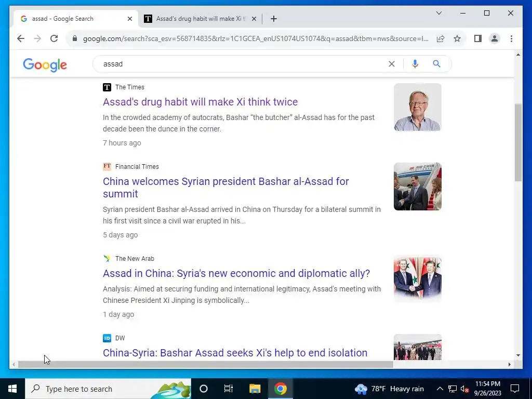This screenshot has height=399, width=532.
Task: Reload the page with refresh icon
Action: point(54,38)
